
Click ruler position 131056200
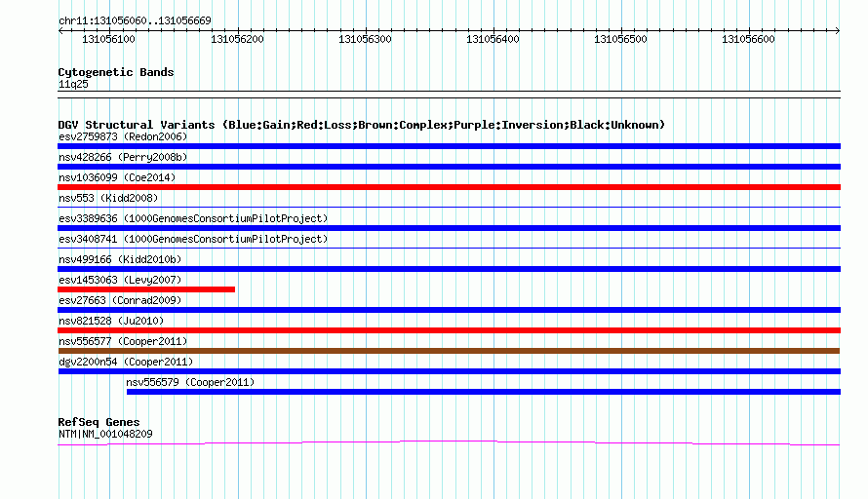pyautogui.click(x=238, y=39)
